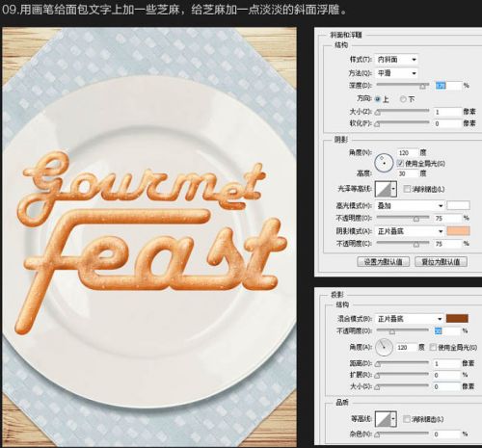The height and width of the screenshot is (448, 482).
Task: Click the Make Default button
Action: click(x=383, y=262)
